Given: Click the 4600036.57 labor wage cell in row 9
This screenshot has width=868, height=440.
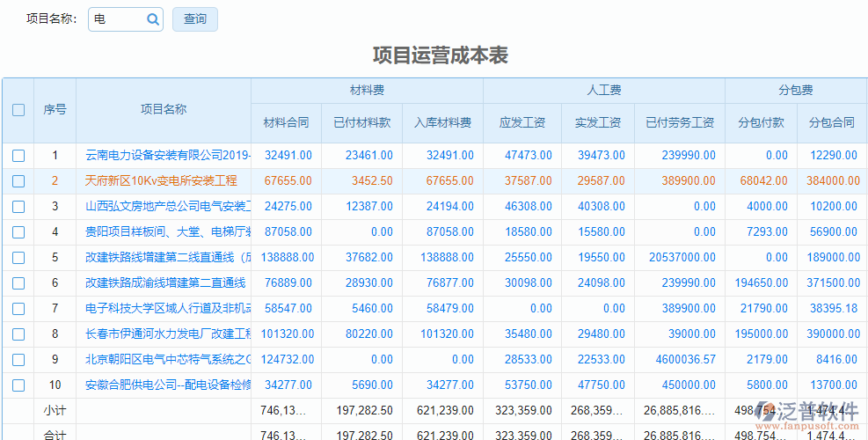Looking at the screenshot, I should pyautogui.click(x=679, y=360).
